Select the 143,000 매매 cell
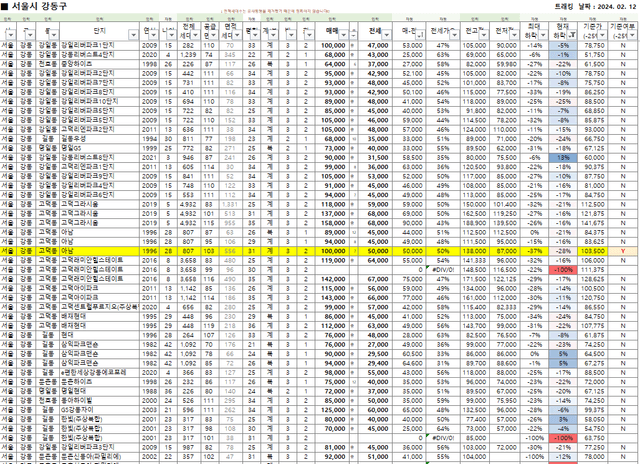The width and height of the screenshot is (640, 464). [332, 298]
